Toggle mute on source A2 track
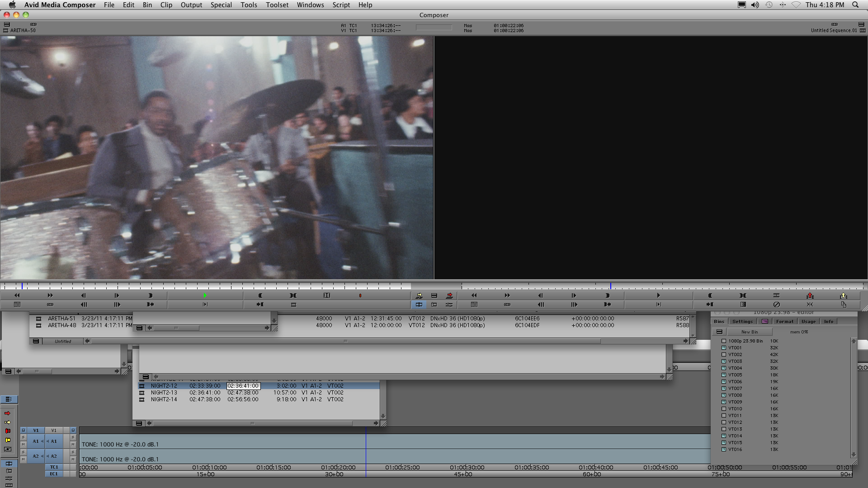 [x=23, y=460]
